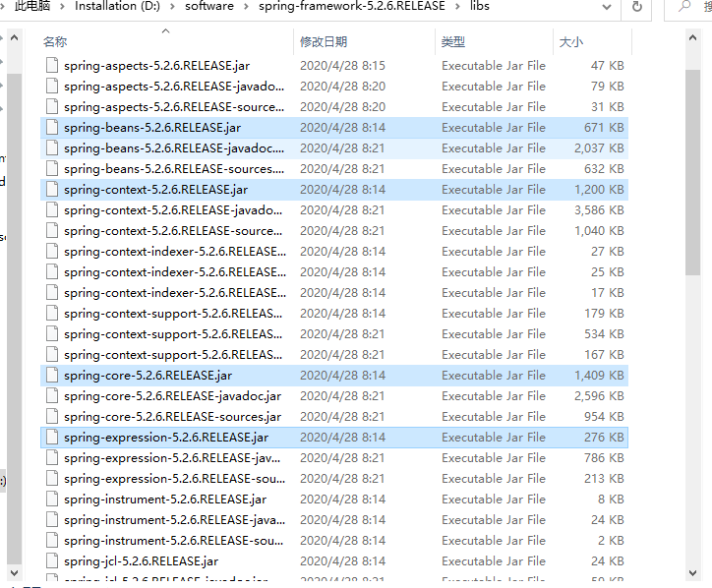
Task: Select spring-core-5.2.6.RELEASE.jar
Action: [334, 376]
